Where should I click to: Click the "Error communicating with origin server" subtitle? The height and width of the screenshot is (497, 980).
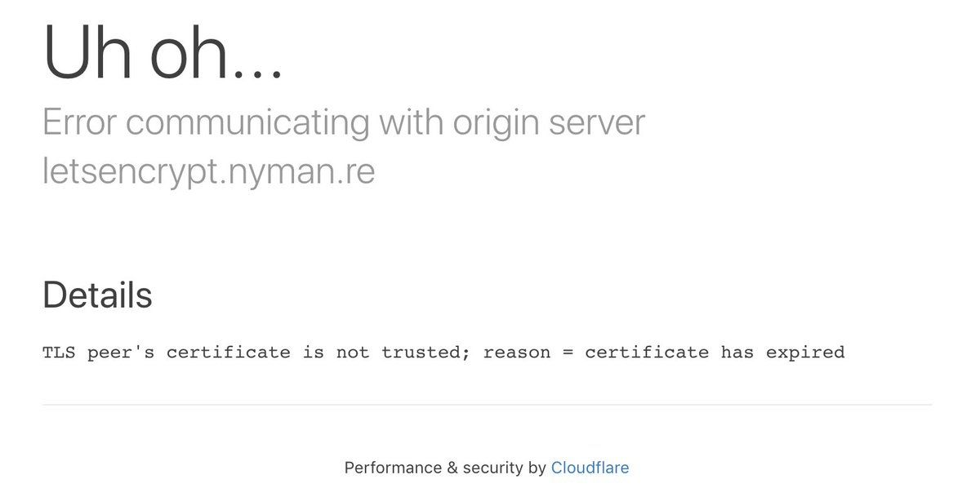click(343, 122)
